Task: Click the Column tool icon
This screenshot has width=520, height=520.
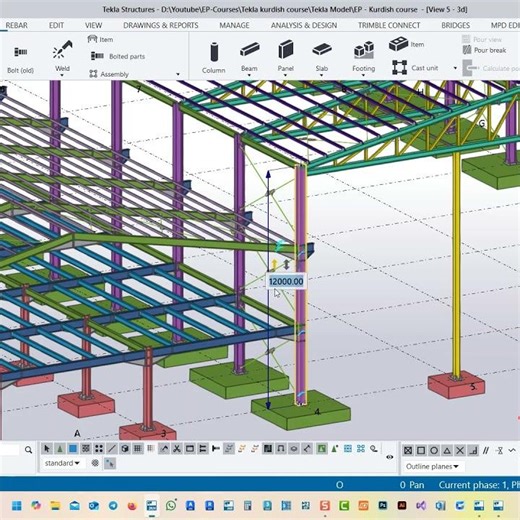Action: 214,52
